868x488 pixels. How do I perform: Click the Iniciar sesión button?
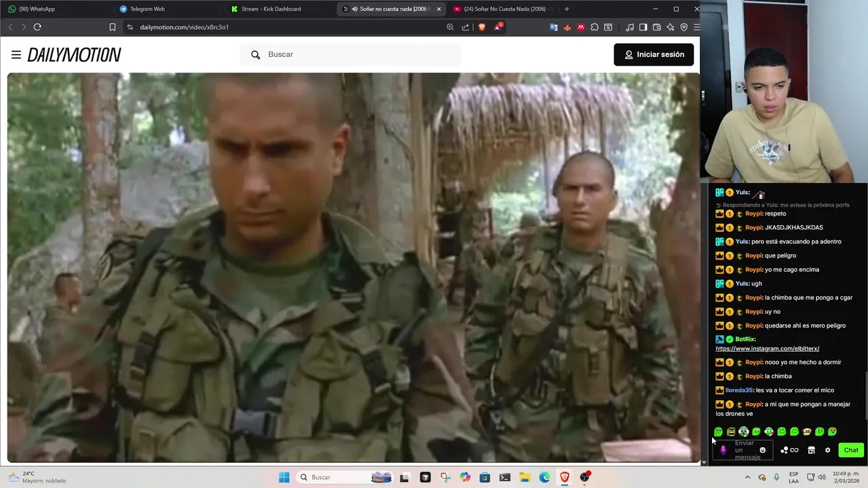(654, 54)
